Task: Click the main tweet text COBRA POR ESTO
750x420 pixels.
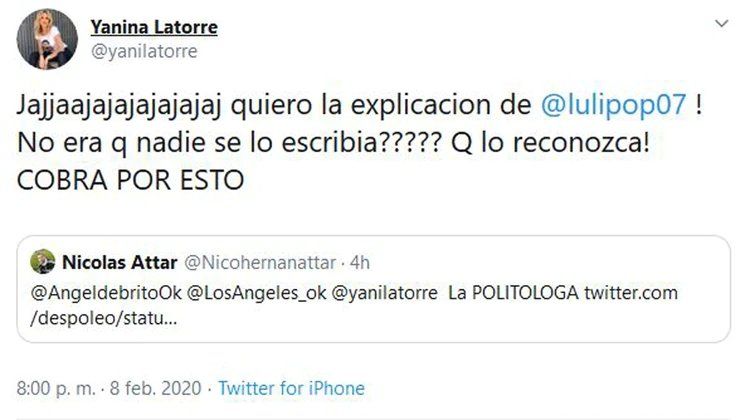Action: (131, 180)
